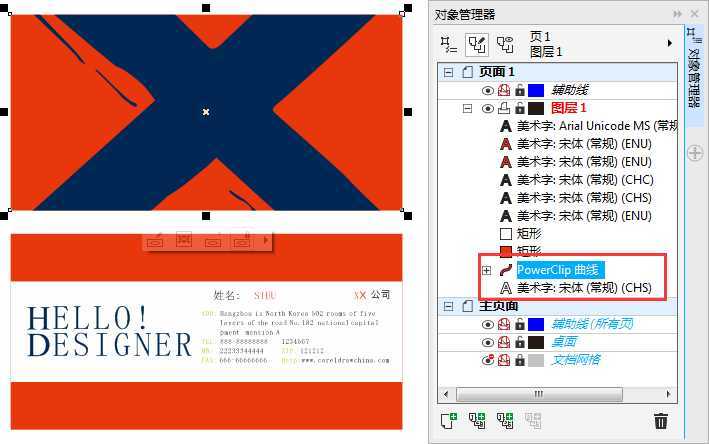Viewport: 709px width, 444px height.
Task: Click top-center selection handle of PowerClip
Action: [x=206, y=8]
